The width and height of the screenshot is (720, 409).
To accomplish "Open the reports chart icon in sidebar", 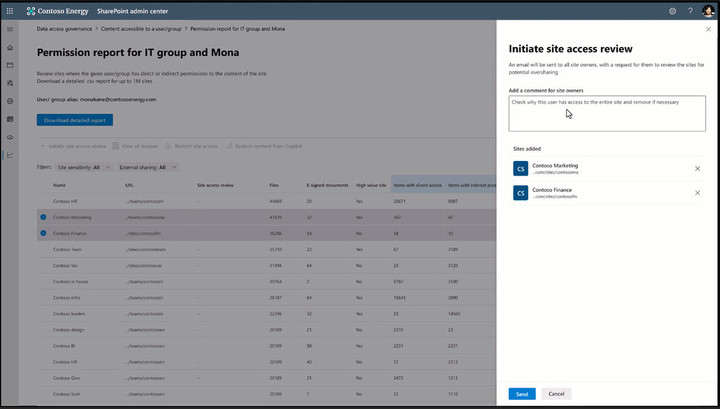I will [10, 155].
